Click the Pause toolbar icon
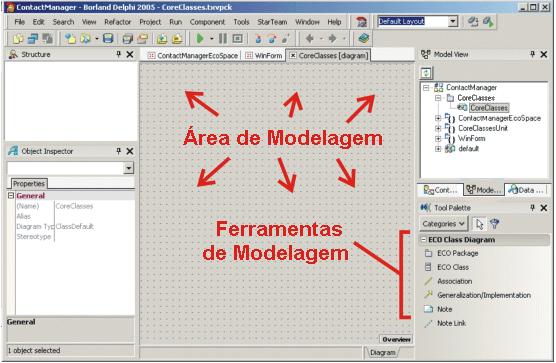This screenshot has width=556, height=363. coord(223,38)
